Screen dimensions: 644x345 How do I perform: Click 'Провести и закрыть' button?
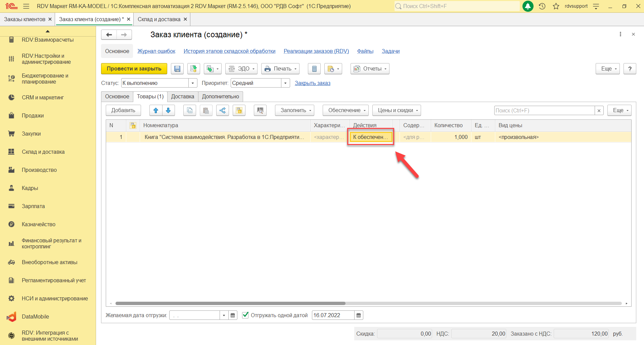(134, 69)
